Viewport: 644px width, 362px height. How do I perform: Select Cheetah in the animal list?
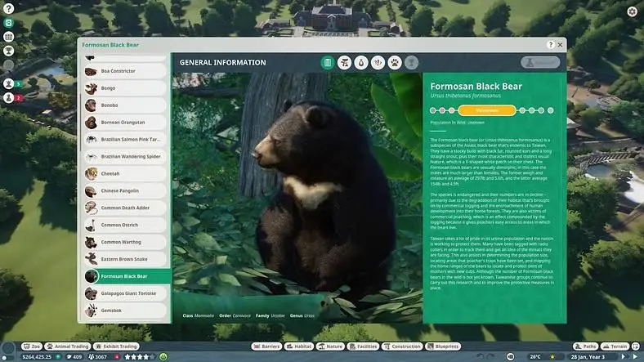coord(125,173)
